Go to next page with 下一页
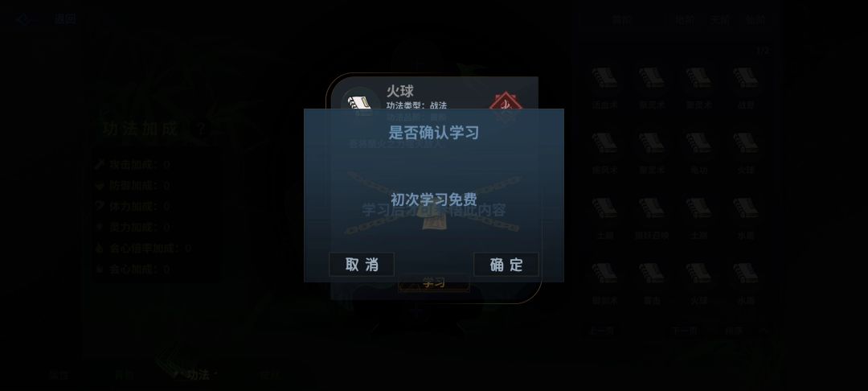The width and height of the screenshot is (868, 391). point(684,331)
